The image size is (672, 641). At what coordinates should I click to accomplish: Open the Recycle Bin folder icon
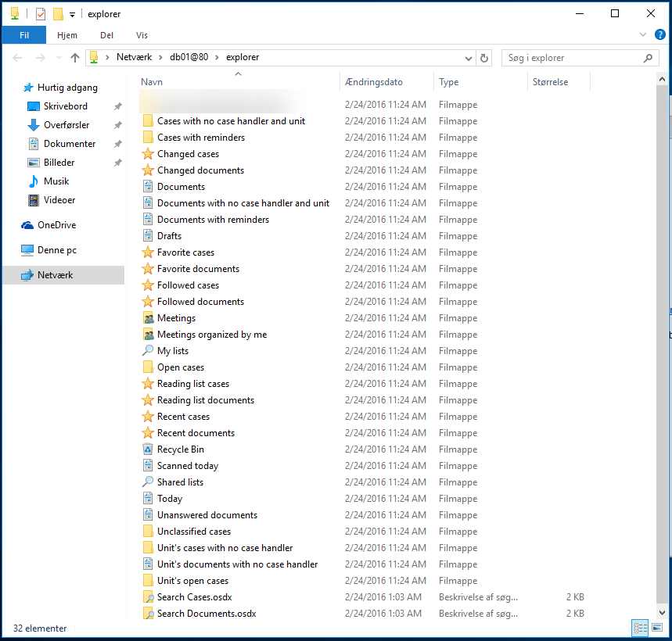tap(148, 449)
